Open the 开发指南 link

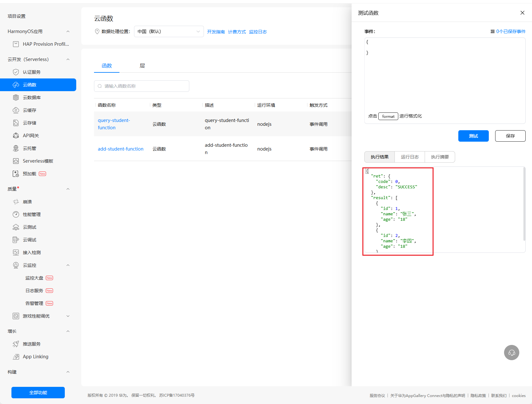click(216, 32)
